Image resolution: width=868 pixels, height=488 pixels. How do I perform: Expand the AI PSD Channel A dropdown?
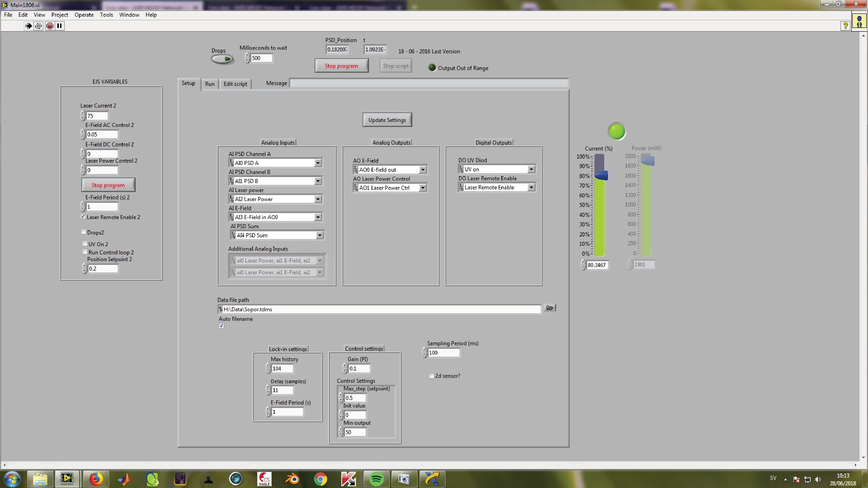tap(318, 163)
